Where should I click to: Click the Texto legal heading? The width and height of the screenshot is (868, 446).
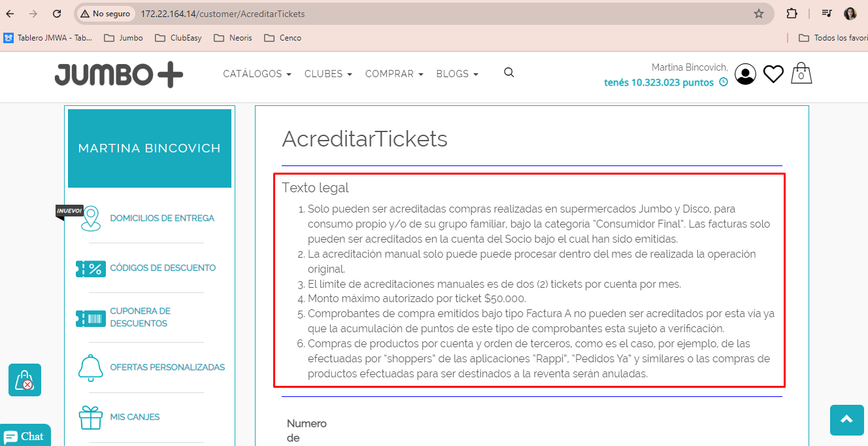click(315, 188)
